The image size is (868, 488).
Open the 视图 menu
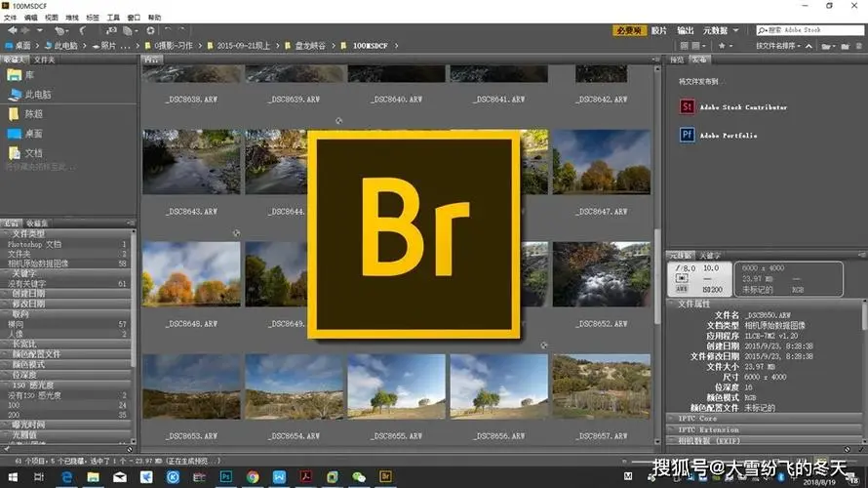[52, 18]
